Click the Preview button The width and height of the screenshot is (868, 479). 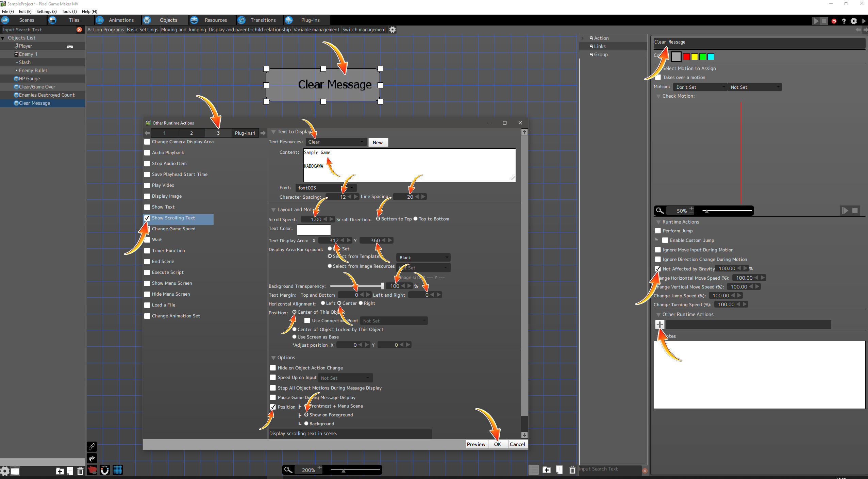pyautogui.click(x=476, y=444)
